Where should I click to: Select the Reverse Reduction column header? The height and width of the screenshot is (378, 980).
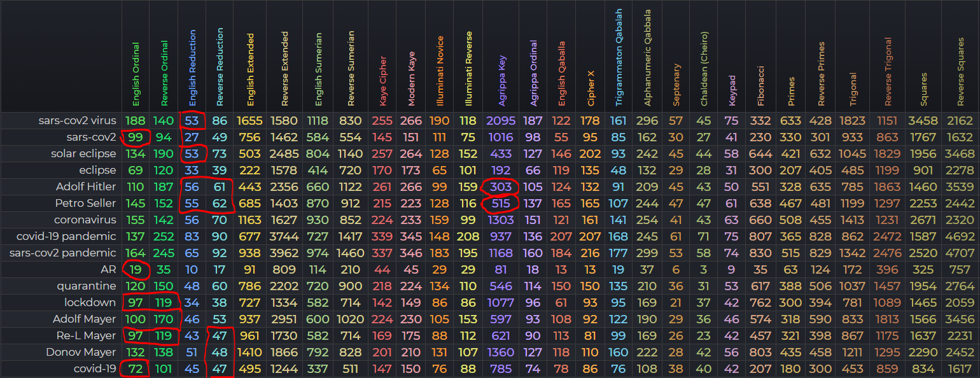click(220, 67)
